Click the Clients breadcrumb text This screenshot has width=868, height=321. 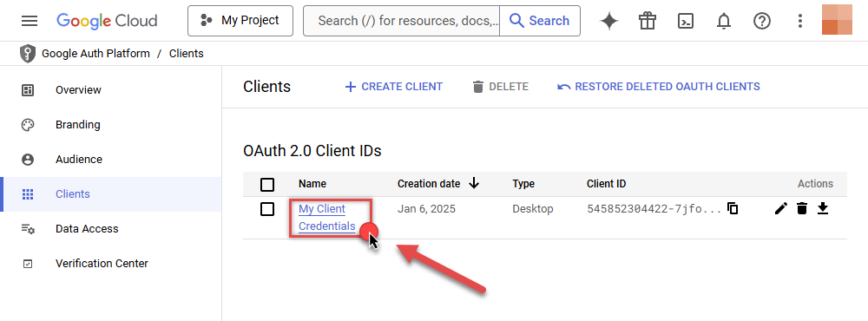click(186, 54)
